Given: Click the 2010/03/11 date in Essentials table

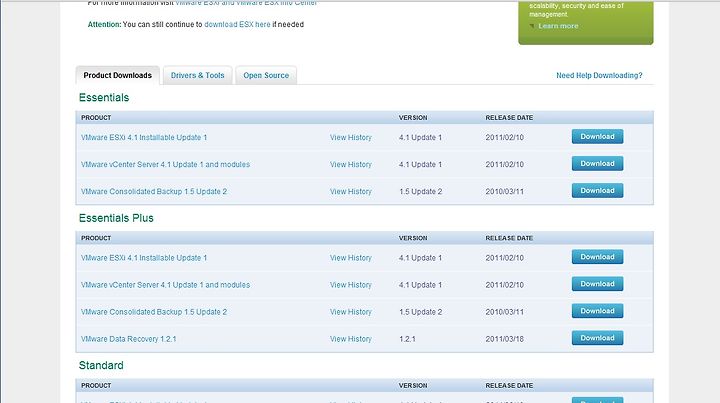Looking at the screenshot, I should pos(505,191).
